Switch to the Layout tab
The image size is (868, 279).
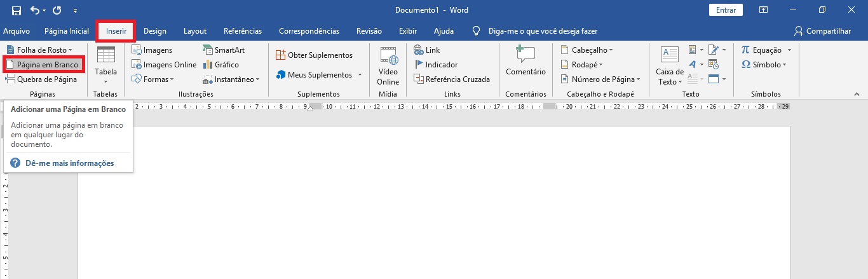pyautogui.click(x=194, y=31)
